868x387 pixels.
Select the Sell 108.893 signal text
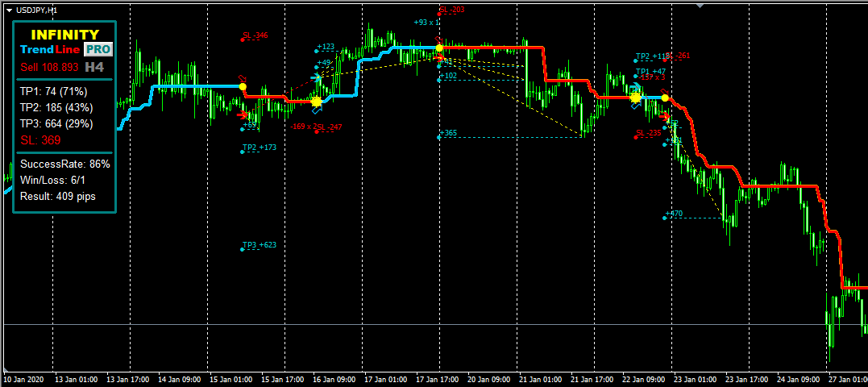pos(50,68)
